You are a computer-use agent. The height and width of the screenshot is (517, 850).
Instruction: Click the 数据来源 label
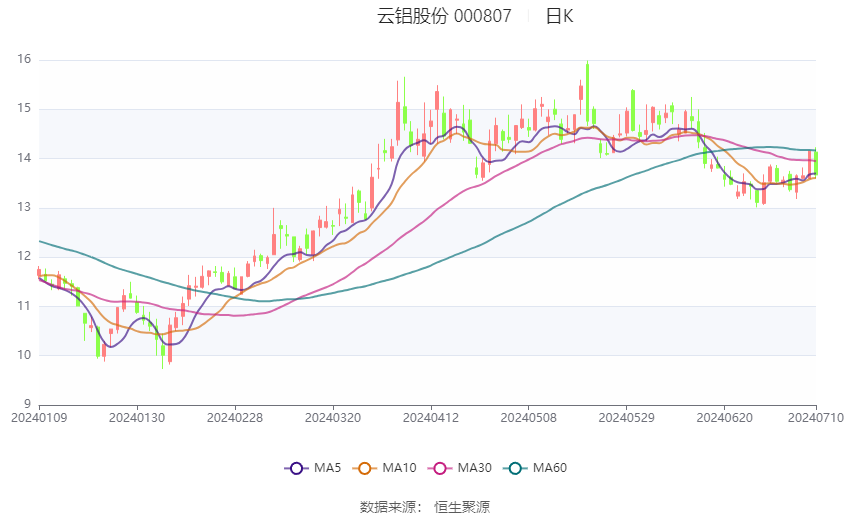(388, 507)
